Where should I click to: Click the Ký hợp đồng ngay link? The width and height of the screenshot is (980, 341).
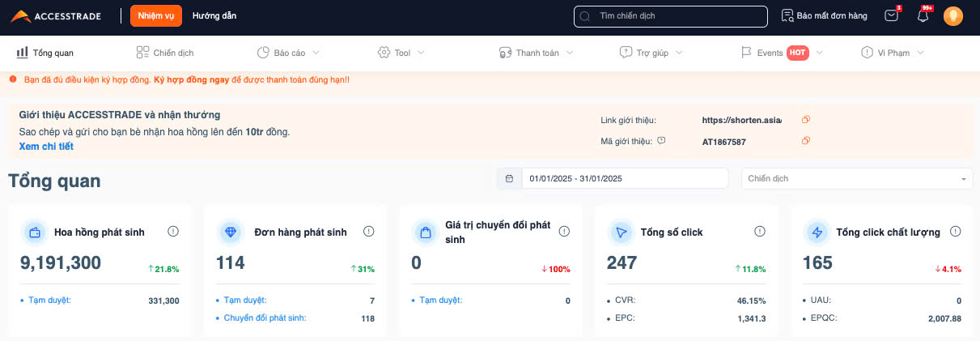point(192,79)
